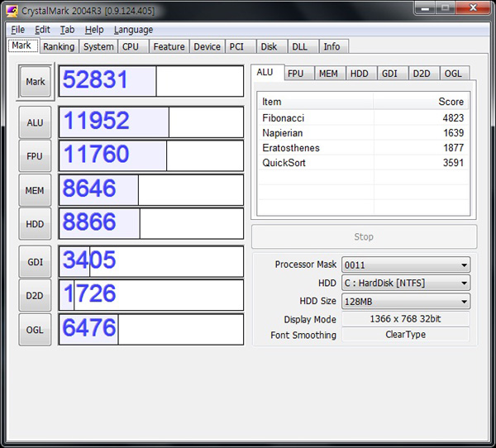Open the Help menu
The image size is (496, 448).
tap(94, 30)
